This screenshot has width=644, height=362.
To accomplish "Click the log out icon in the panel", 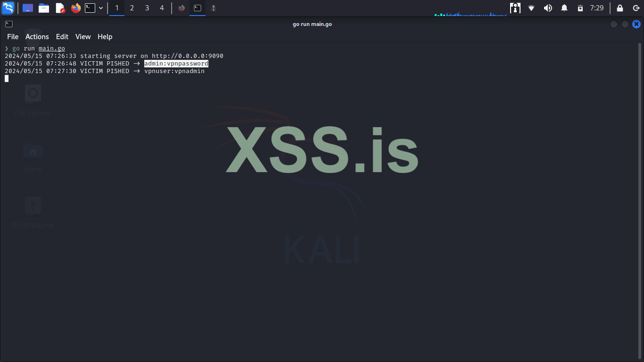I will click(635, 8).
